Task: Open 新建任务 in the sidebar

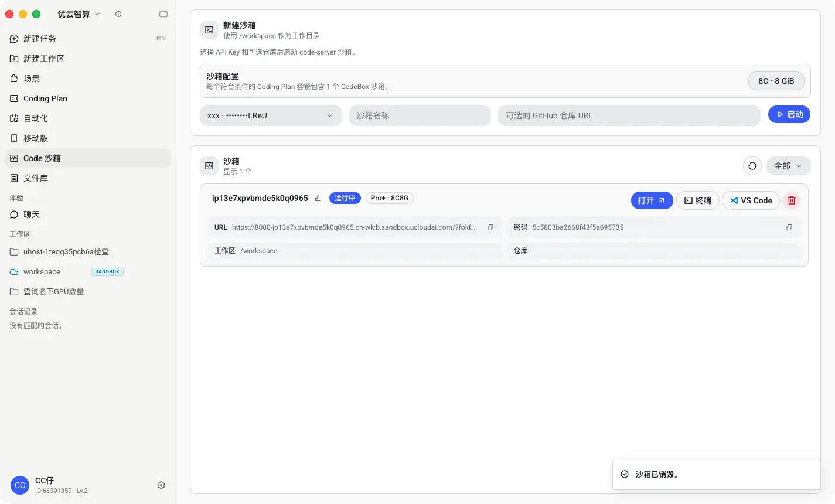Action: (88, 39)
